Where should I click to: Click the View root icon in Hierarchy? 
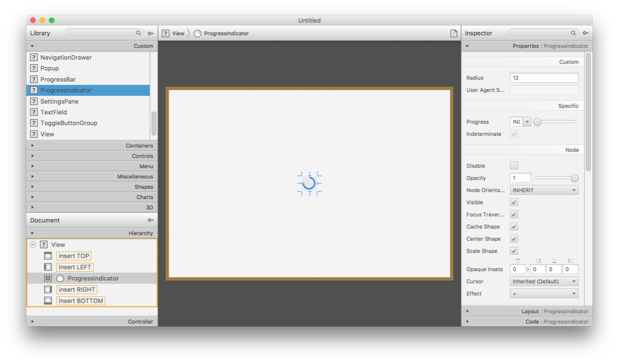click(x=44, y=244)
